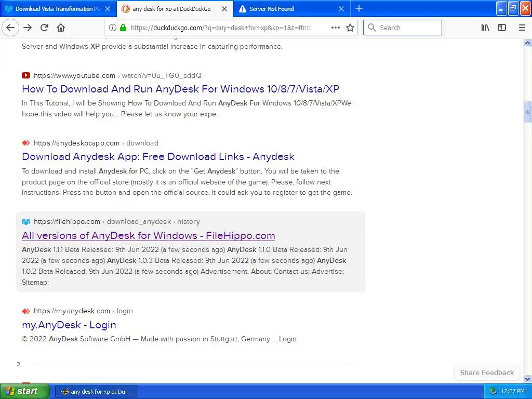Click the https://www.youtube.com result URL
532x399 pixels.
pyautogui.click(x=117, y=75)
